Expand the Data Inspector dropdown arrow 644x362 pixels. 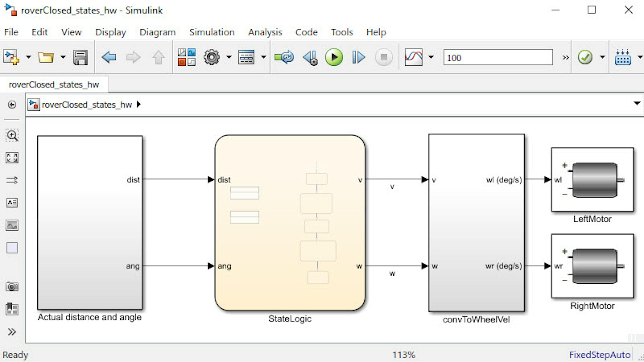[431, 57]
